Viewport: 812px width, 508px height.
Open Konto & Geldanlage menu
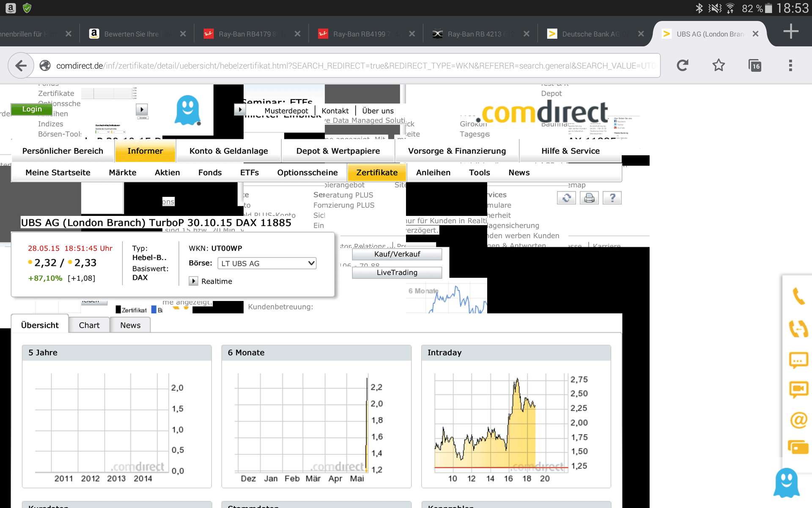tap(229, 151)
